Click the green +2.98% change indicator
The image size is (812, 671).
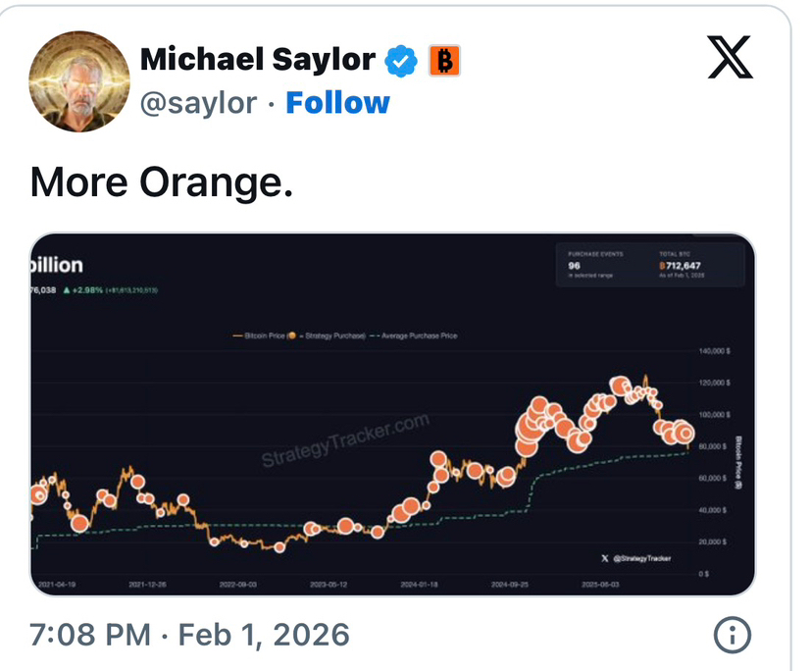click(x=102, y=290)
